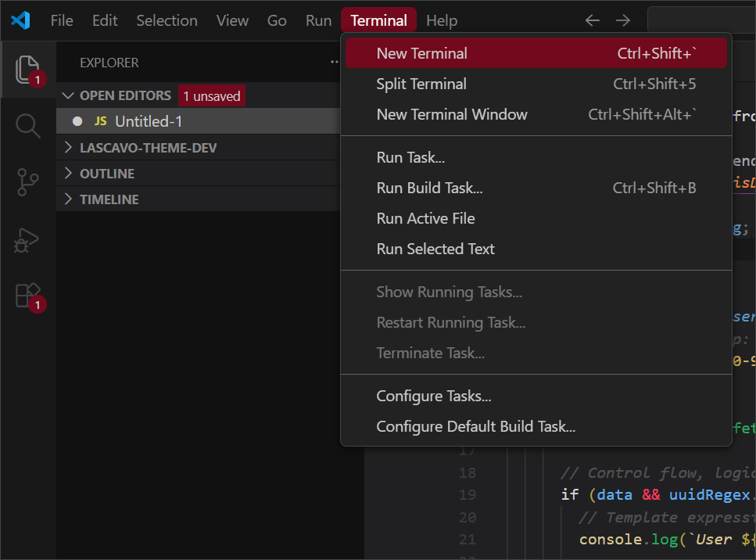Click uuidRegex in the editor code
The height and width of the screenshot is (560, 756).
click(710, 495)
